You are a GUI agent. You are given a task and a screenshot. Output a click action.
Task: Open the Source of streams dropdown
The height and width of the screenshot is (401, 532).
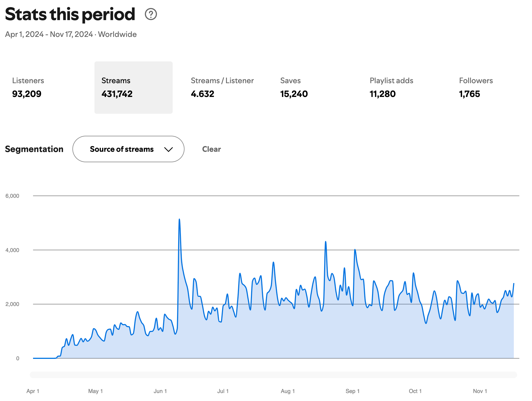tap(128, 149)
